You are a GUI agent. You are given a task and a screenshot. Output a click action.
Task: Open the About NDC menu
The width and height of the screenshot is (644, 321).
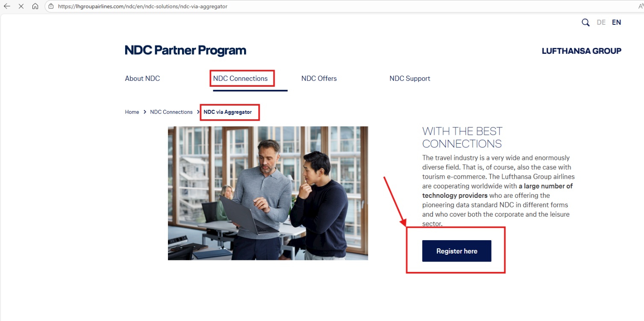coord(142,78)
